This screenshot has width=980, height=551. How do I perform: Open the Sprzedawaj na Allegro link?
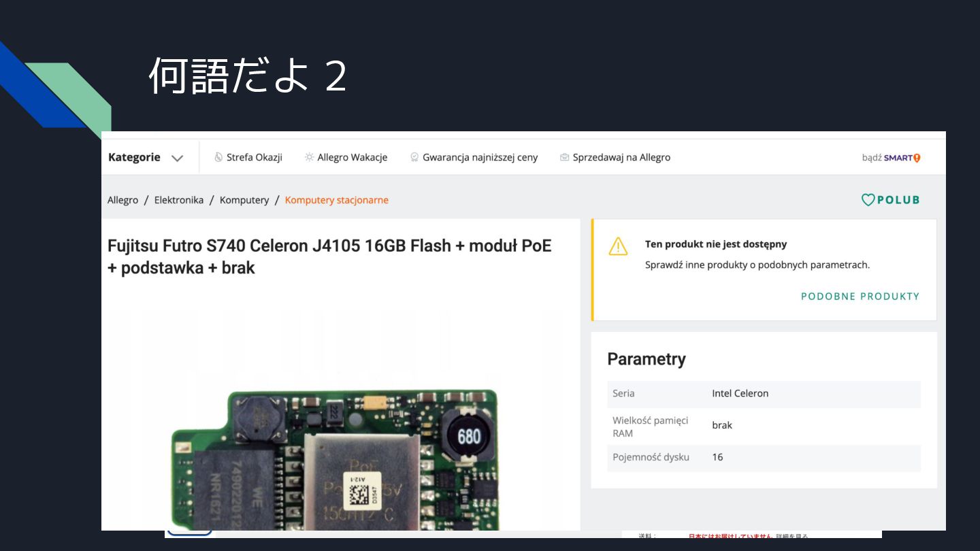coord(621,157)
